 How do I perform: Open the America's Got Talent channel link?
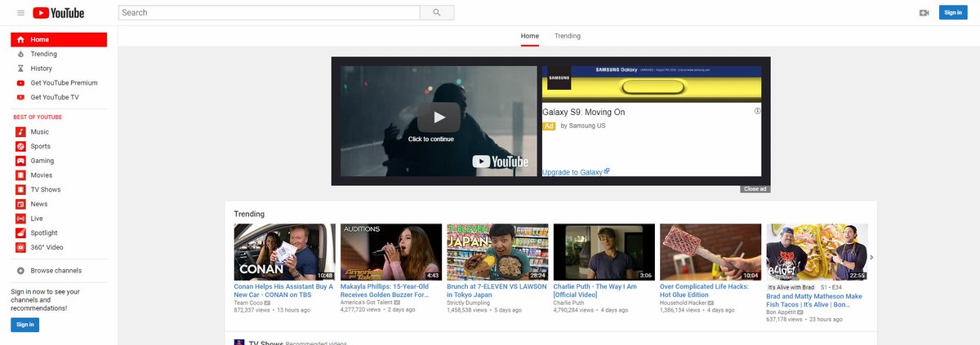[368, 303]
